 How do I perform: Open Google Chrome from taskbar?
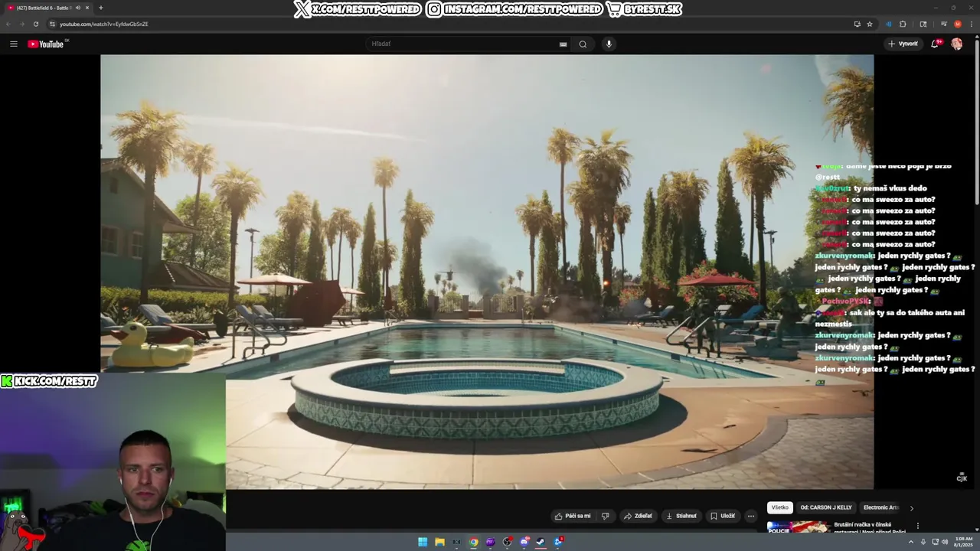473,542
